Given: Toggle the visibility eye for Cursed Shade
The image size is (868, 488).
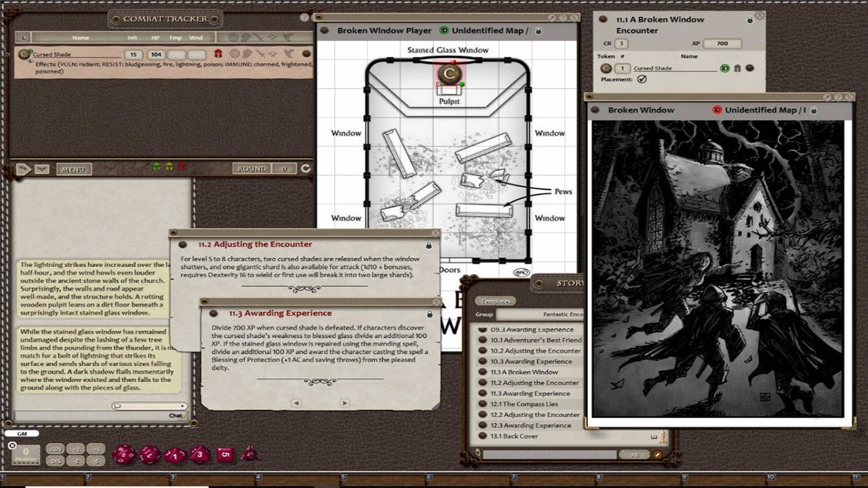Looking at the screenshot, I should tap(30, 61).
